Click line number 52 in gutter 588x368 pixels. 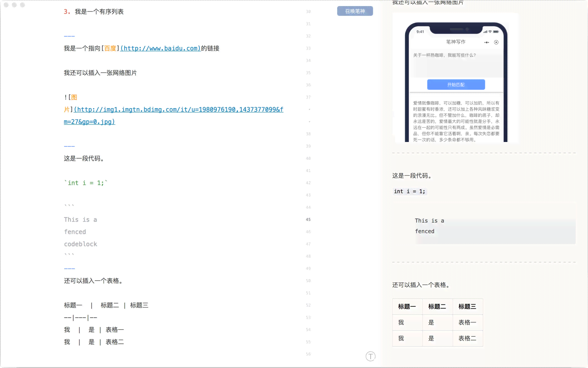coord(308,305)
